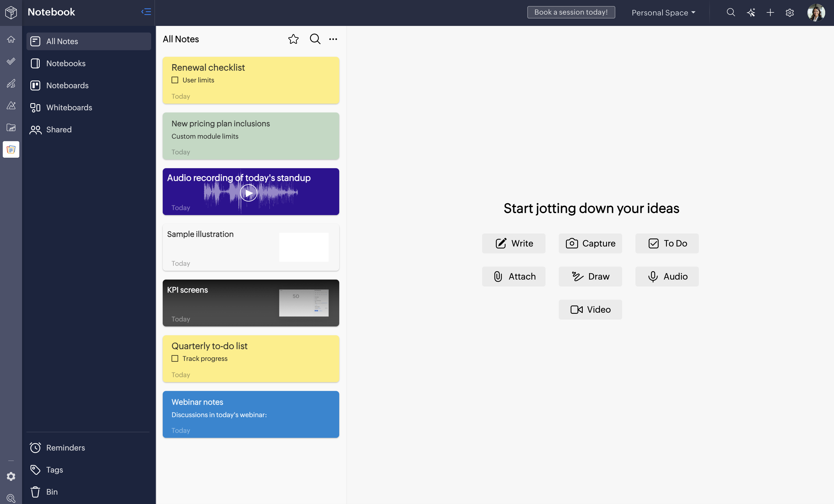The image size is (834, 504).
Task: Click the Tags icon in sidebar
Action: coord(35,470)
